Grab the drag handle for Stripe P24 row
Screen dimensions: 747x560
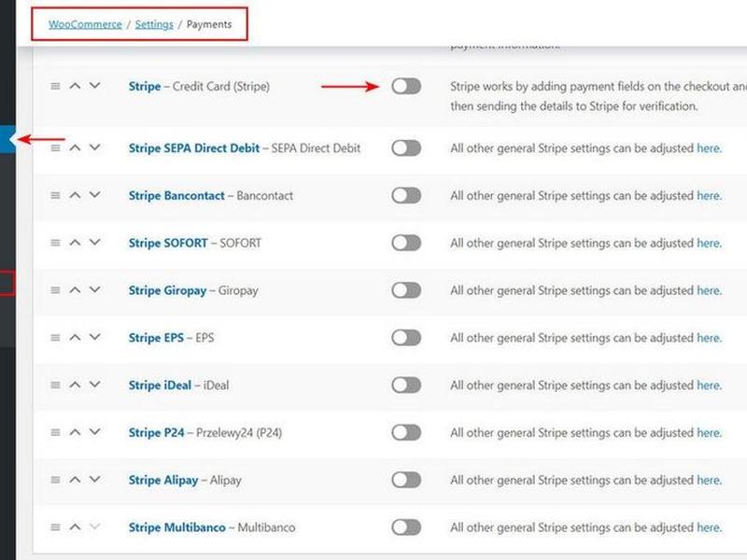[x=55, y=432]
